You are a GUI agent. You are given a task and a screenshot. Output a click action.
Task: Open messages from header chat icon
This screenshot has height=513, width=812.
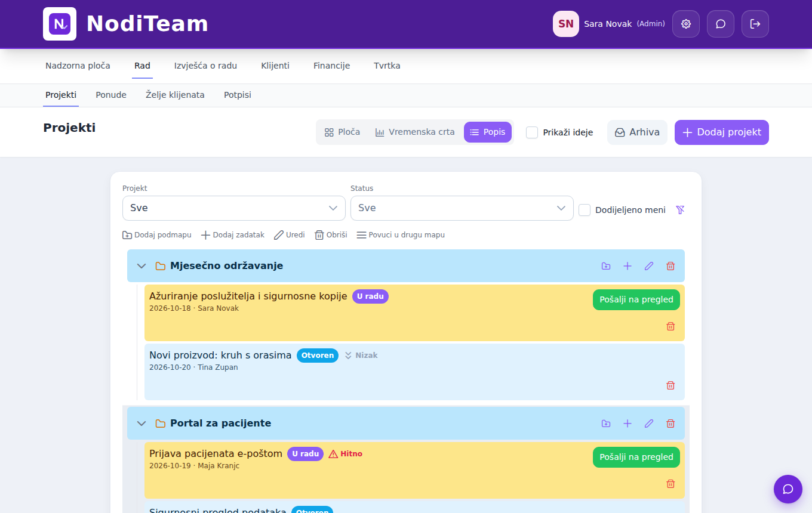tap(721, 24)
